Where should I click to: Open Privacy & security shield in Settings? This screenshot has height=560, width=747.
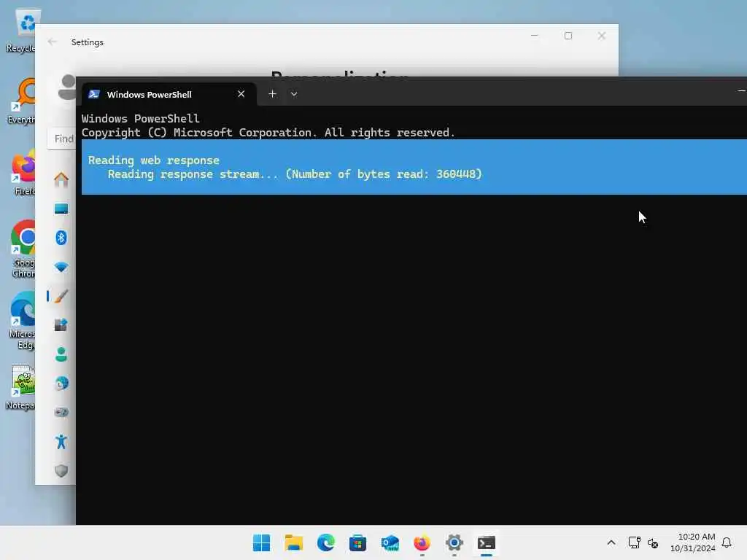[x=61, y=471]
